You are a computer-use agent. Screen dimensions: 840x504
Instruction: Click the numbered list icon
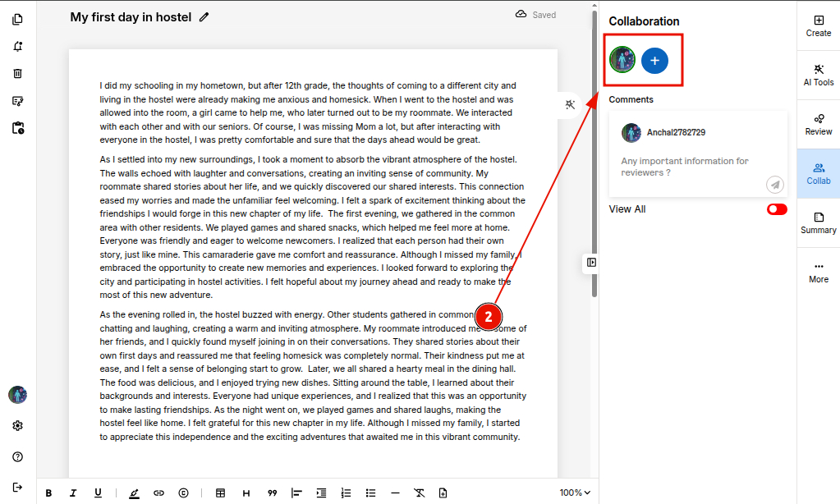(346, 493)
